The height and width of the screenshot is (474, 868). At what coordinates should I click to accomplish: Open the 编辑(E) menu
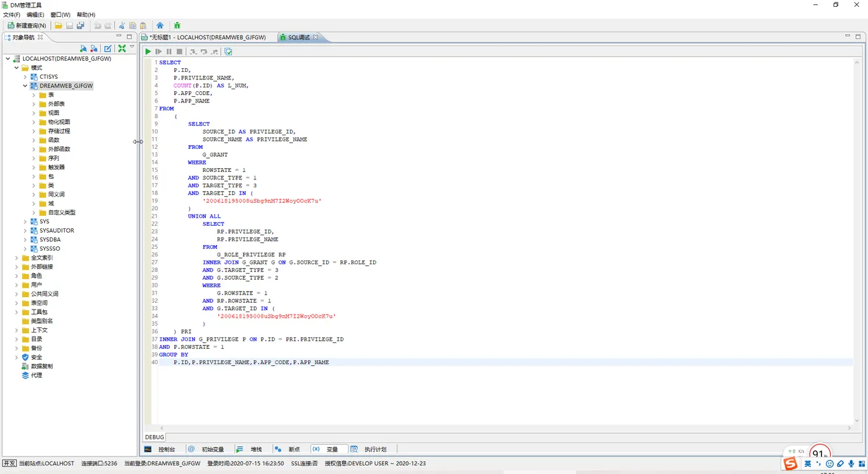click(x=35, y=14)
